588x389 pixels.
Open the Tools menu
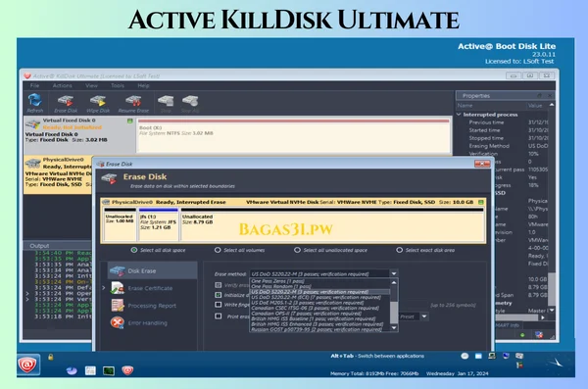(118, 85)
